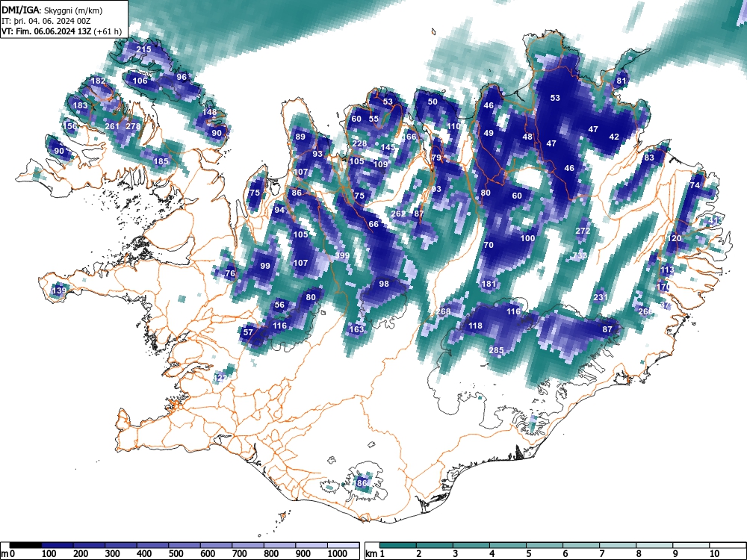The image size is (747, 560).
Task: Click the 'DMI/IGA: Skyggni (m/km)' title text
Action: point(52,10)
